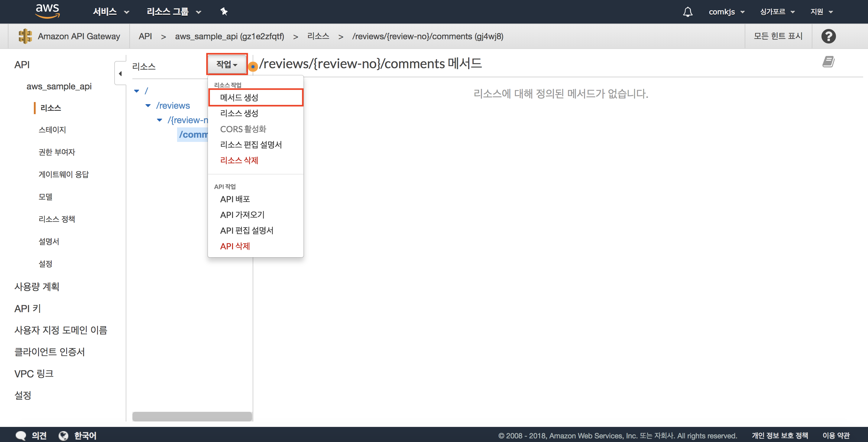Choose API 배포 from the menu

235,199
